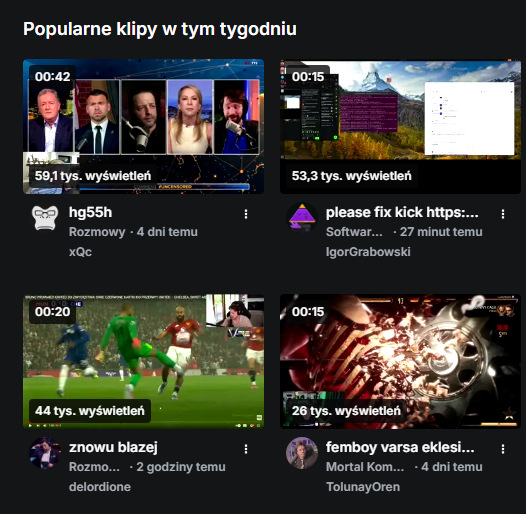Image resolution: width=526 pixels, height=514 pixels.
Task: Open the 'please fix kick https:...' title
Action: pyautogui.click(x=402, y=212)
